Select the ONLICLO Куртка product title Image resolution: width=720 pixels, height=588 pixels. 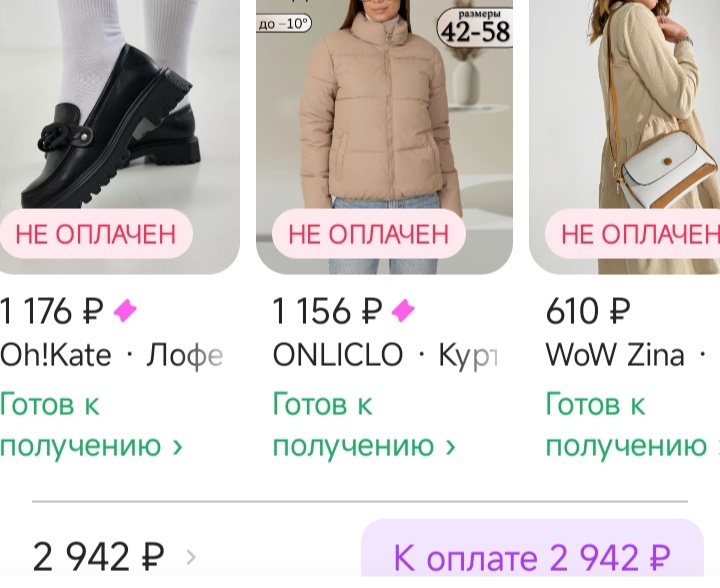click(x=385, y=356)
